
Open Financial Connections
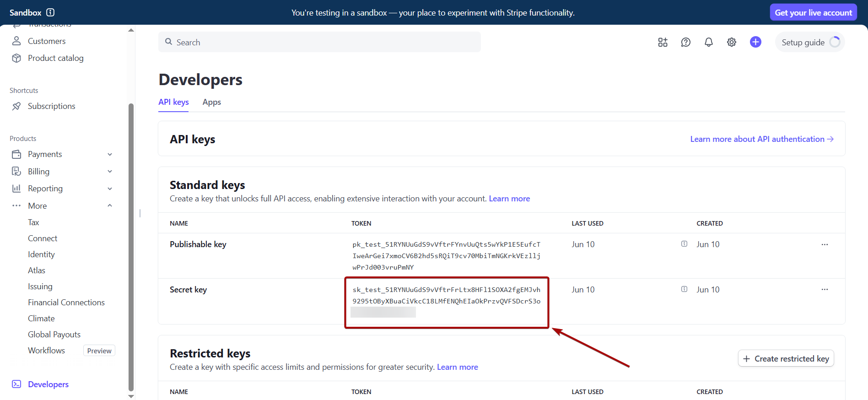(x=66, y=303)
